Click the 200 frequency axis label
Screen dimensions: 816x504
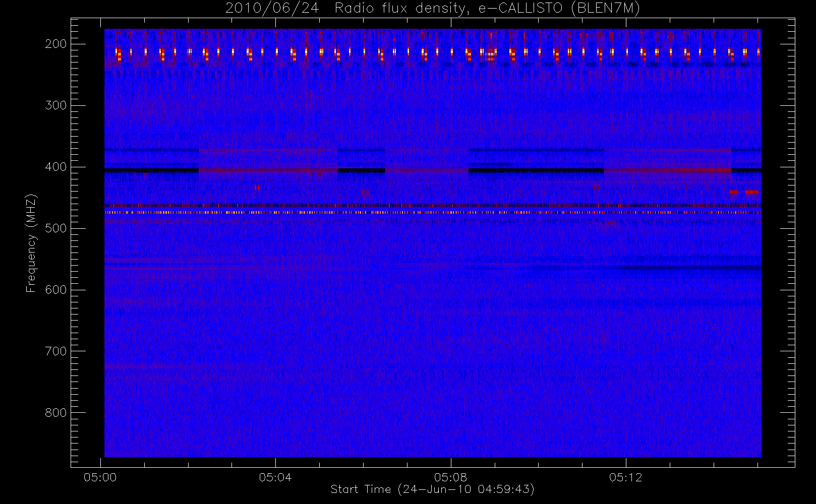(56, 44)
